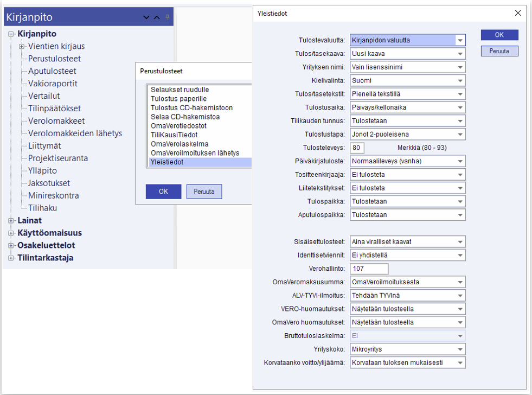
Task: Close the Yleistiedot dialog with X
Action: (x=518, y=13)
